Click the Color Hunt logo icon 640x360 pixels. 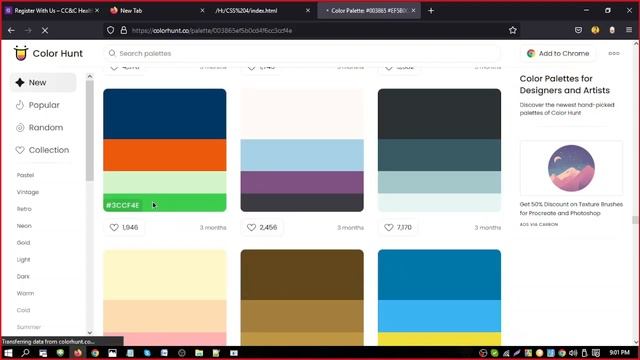20,53
